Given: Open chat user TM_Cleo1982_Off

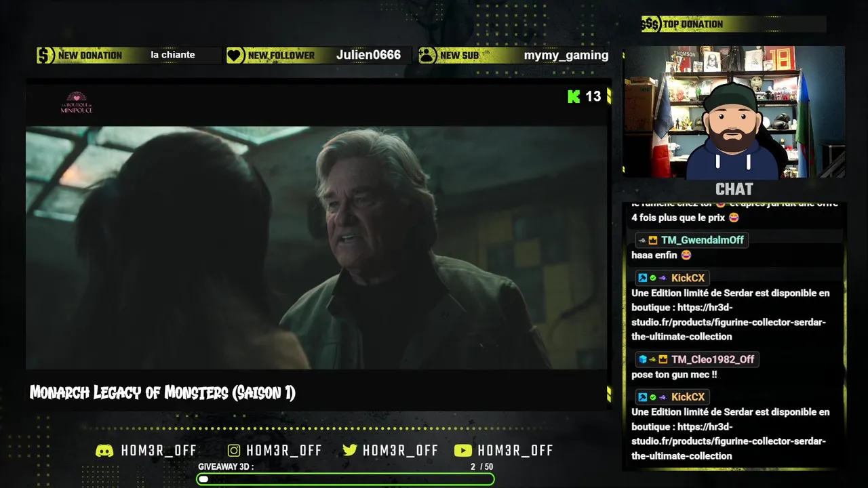Looking at the screenshot, I should click(x=713, y=359).
